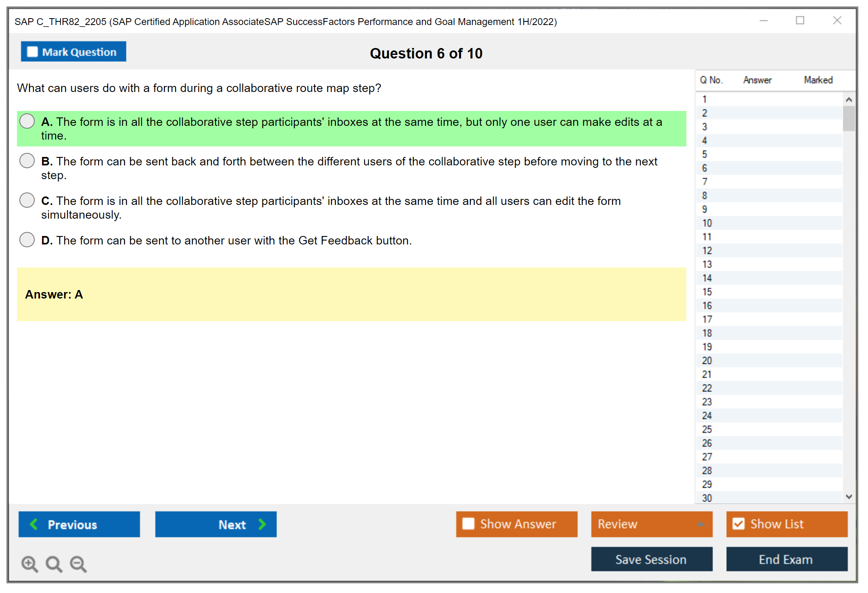
Task: Click the Marked column header
Action: [818, 80]
